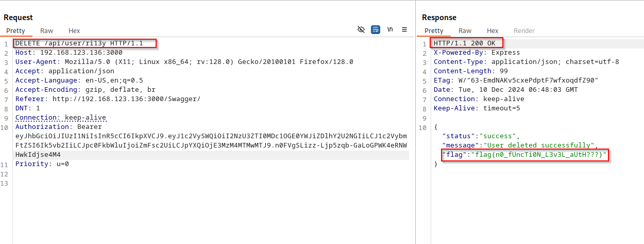This screenshot has height=244, width=644.
Task: Click the Accept-Language en-US header line
Action: point(79,80)
